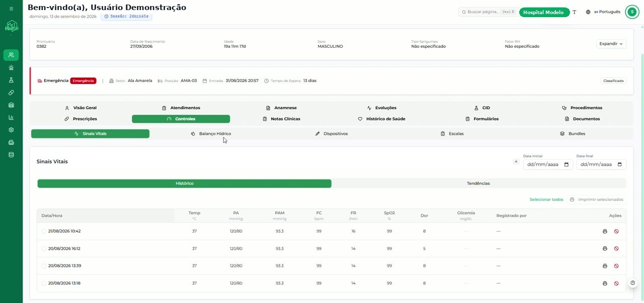Cancel the 21/08/2026 10:42 vital signs record
This screenshot has width=644, height=303.
click(x=616, y=232)
